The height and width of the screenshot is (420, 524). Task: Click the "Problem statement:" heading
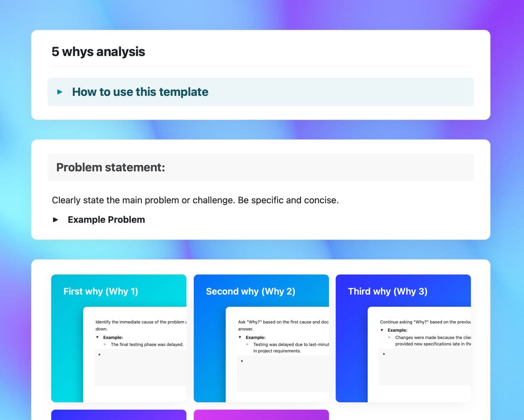point(111,167)
